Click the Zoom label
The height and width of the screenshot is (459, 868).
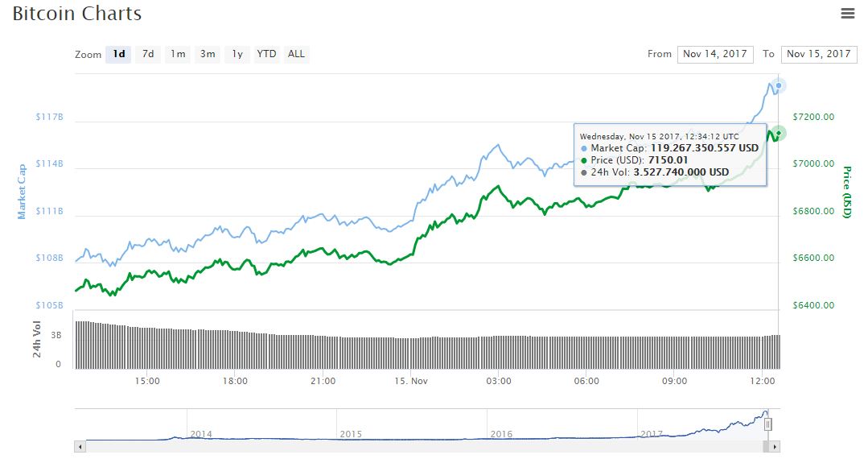pyautogui.click(x=88, y=54)
